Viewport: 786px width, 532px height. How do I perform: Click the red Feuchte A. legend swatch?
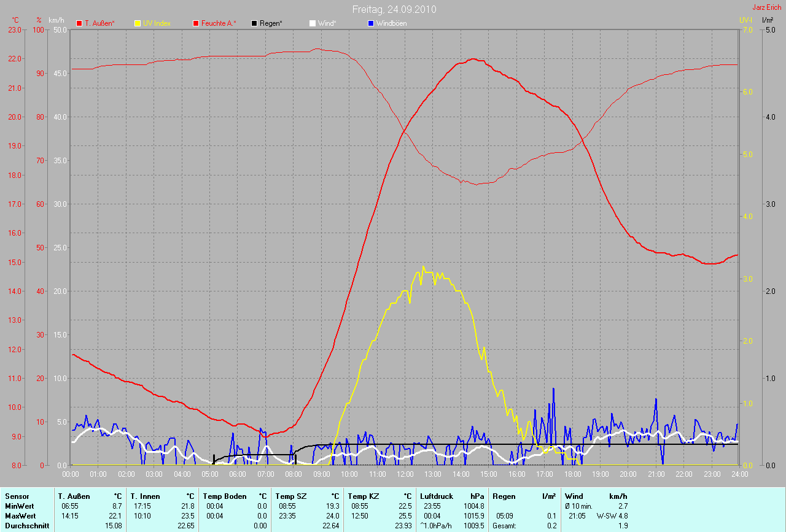pyautogui.click(x=196, y=23)
